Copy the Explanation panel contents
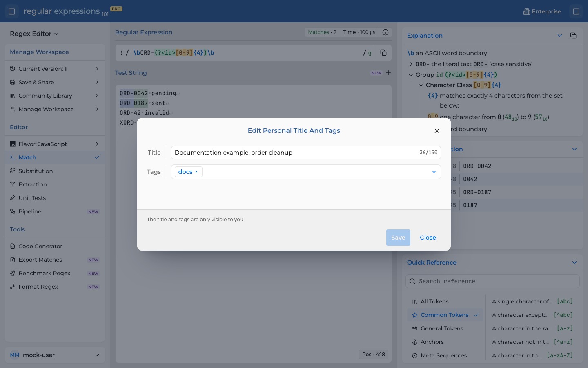 (573, 36)
